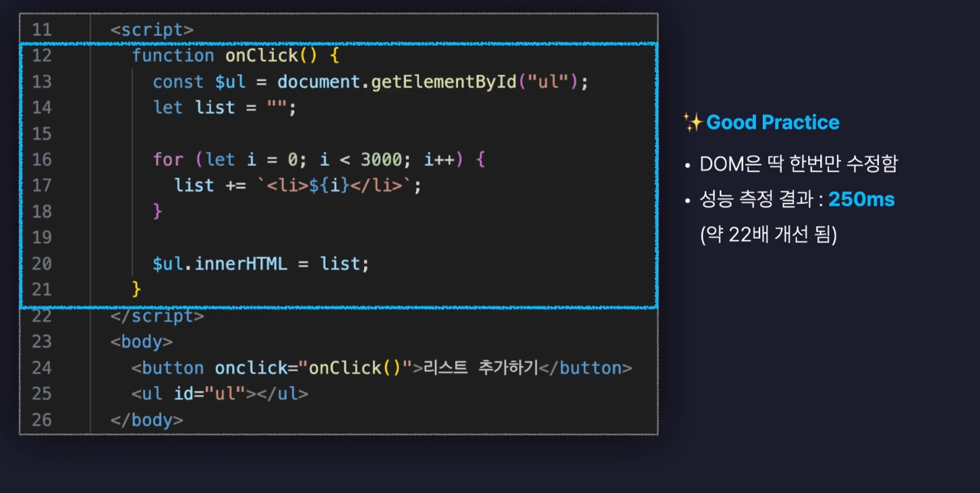Viewport: 980px width, 493px height.
Task: Click 'document.getElementById("ul")' in the code
Action: coord(428,82)
